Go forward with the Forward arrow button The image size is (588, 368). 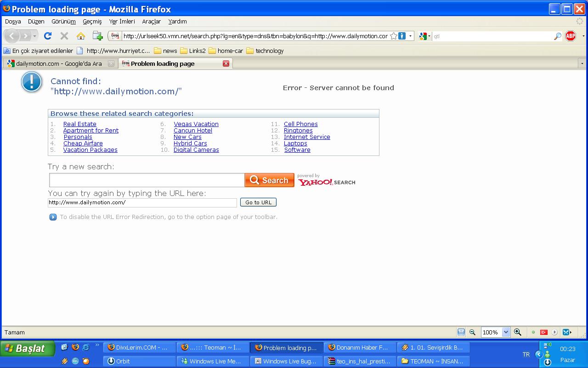[25, 36]
